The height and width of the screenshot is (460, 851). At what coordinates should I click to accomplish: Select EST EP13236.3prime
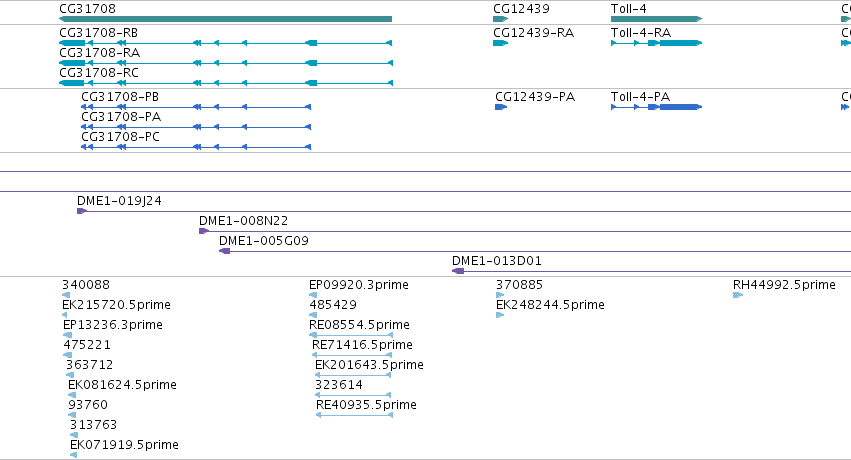(113, 325)
